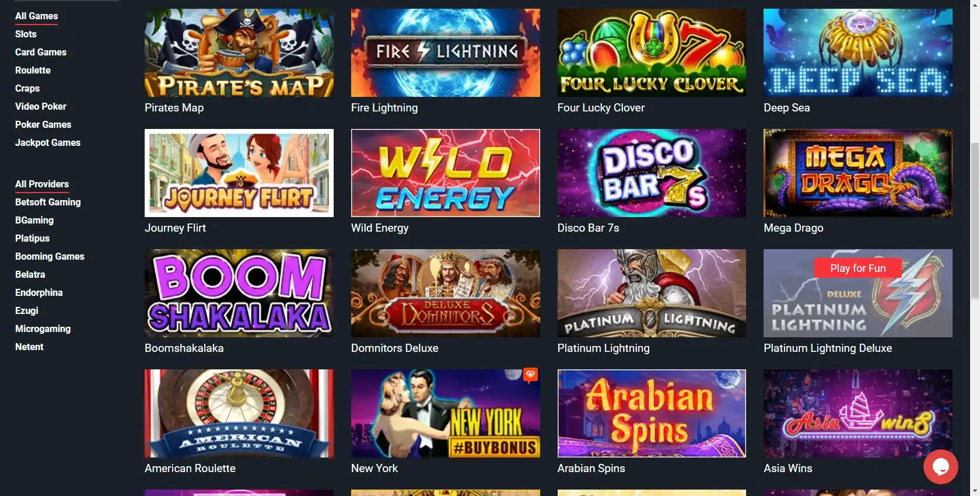The image size is (980, 496).
Task: Open the Pirates Map game thumbnail
Action: coord(239,53)
